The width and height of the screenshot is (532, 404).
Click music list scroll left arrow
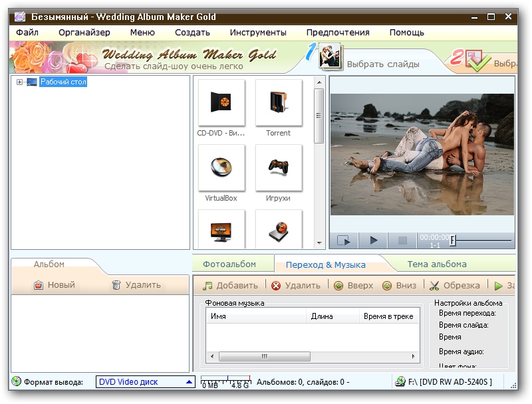(x=212, y=356)
